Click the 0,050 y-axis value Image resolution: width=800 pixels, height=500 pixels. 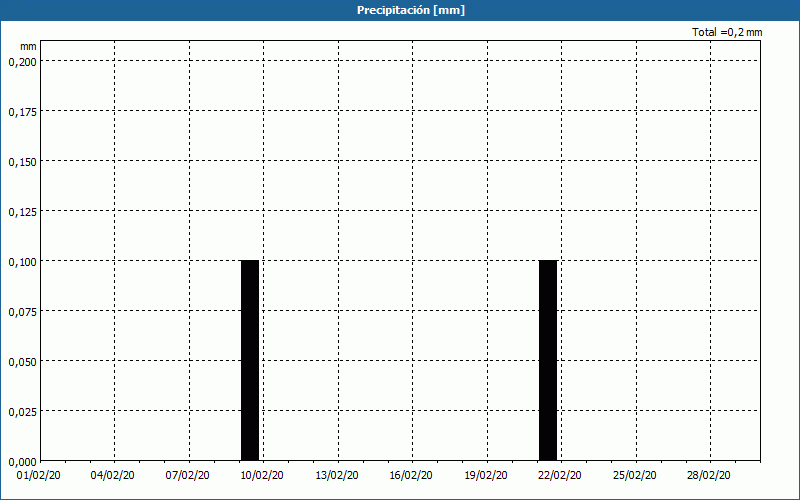pos(22,362)
